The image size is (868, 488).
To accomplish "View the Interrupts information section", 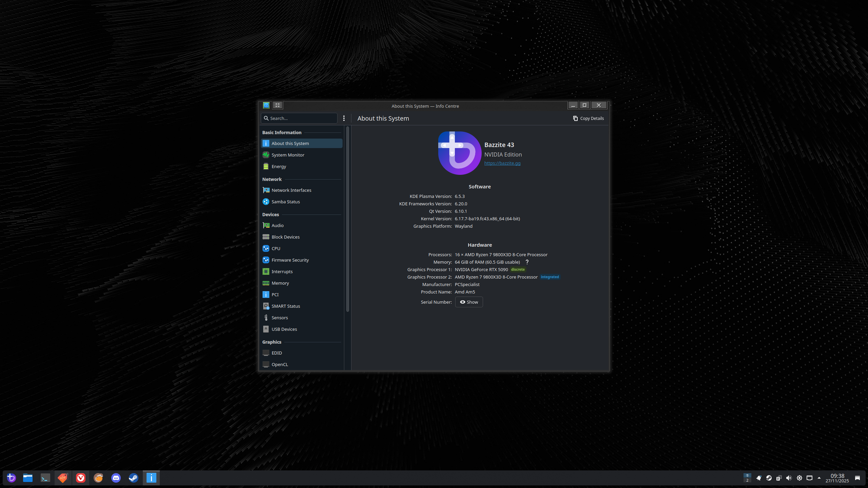I will tap(282, 271).
